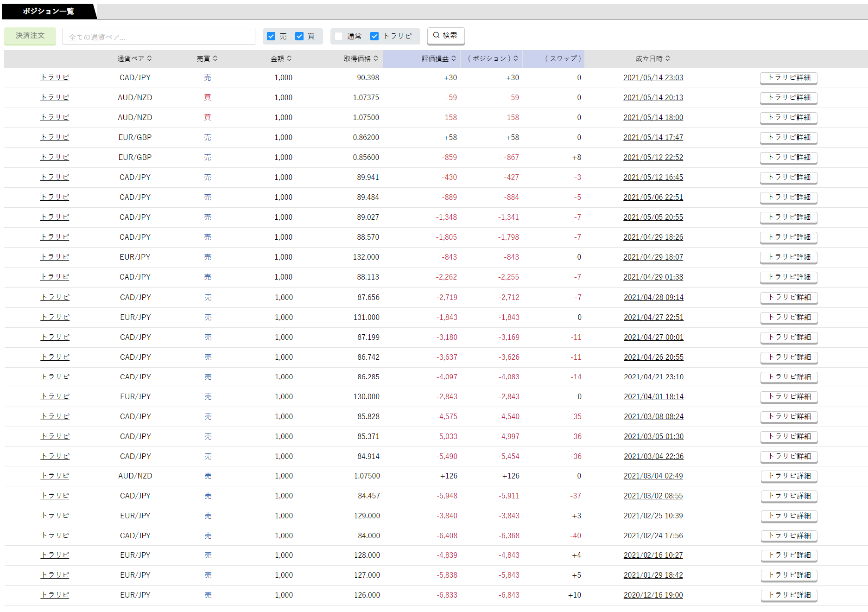Screen dimensions: 868x612
Task: Click the スワップ column header
Action: point(563,58)
